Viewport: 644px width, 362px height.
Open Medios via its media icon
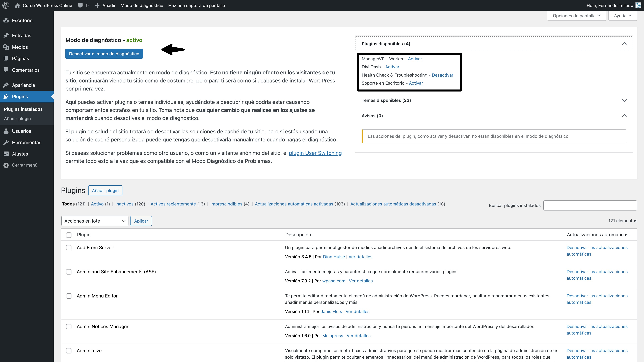click(6, 47)
